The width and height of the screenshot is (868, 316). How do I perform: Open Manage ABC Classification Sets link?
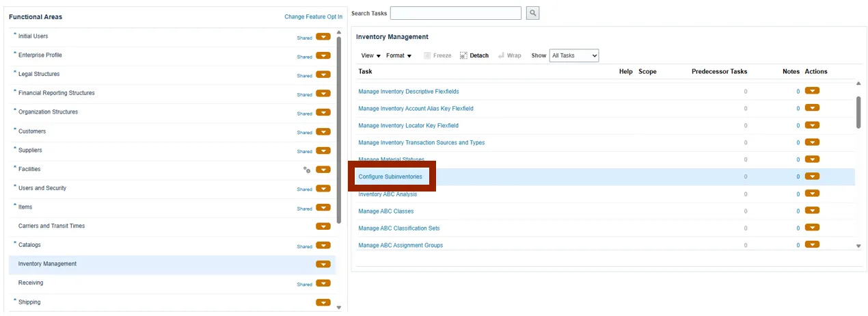(399, 228)
